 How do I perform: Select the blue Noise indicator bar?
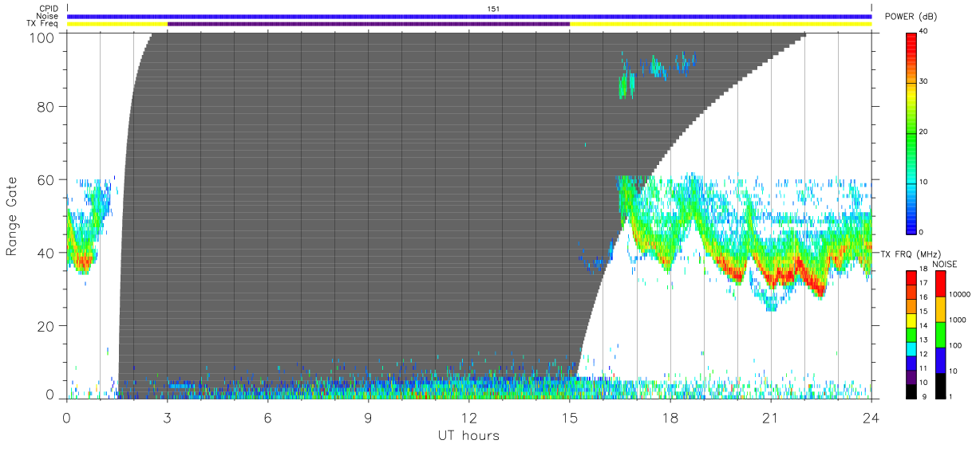point(469,16)
